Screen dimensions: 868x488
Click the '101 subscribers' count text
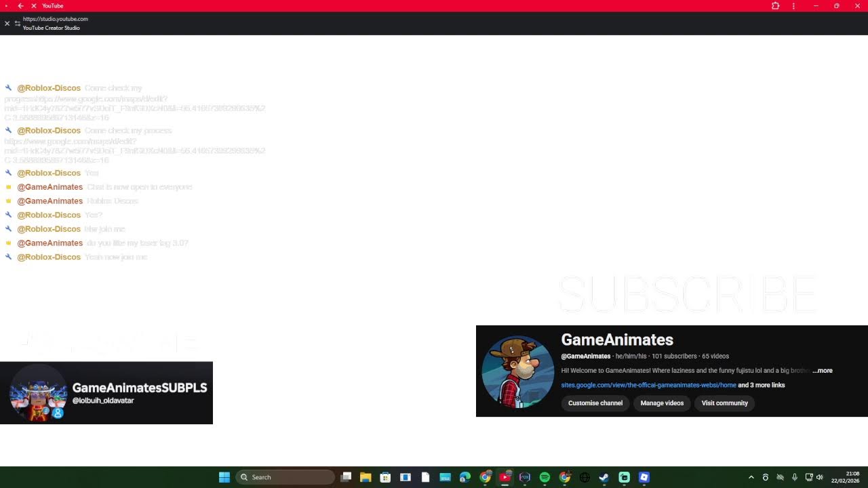tap(674, 356)
